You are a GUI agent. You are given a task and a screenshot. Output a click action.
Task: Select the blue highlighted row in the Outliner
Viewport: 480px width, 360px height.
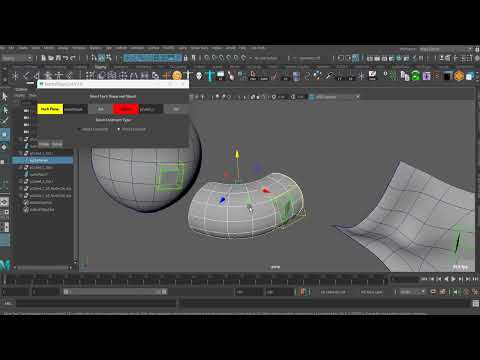coord(43,160)
